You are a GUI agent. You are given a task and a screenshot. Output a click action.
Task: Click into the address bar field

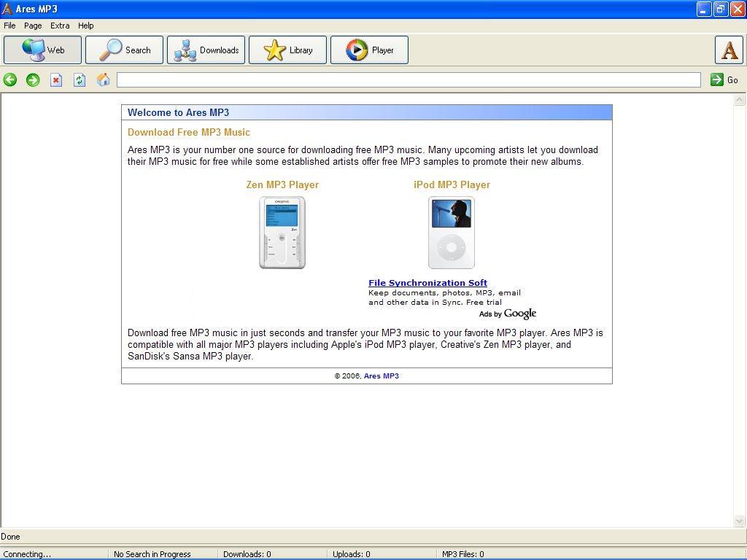tap(409, 80)
